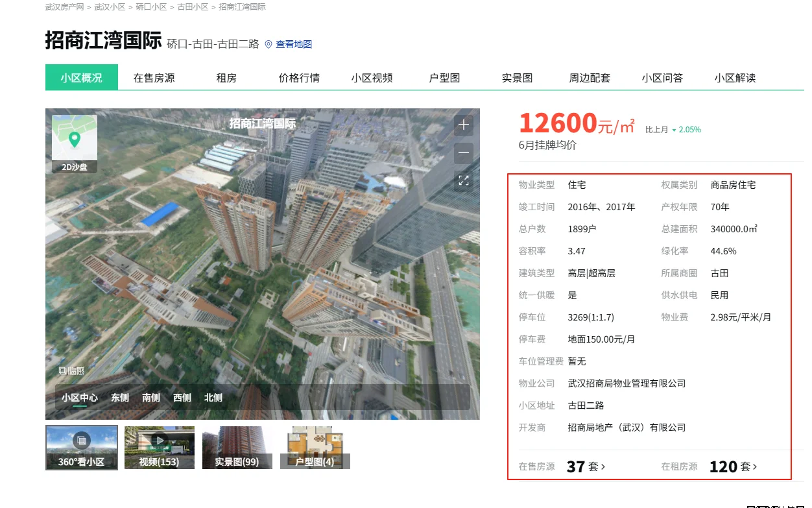This screenshot has height=508, width=812.
Task: Click the video play icon on 视频(153)
Action: click(160, 441)
